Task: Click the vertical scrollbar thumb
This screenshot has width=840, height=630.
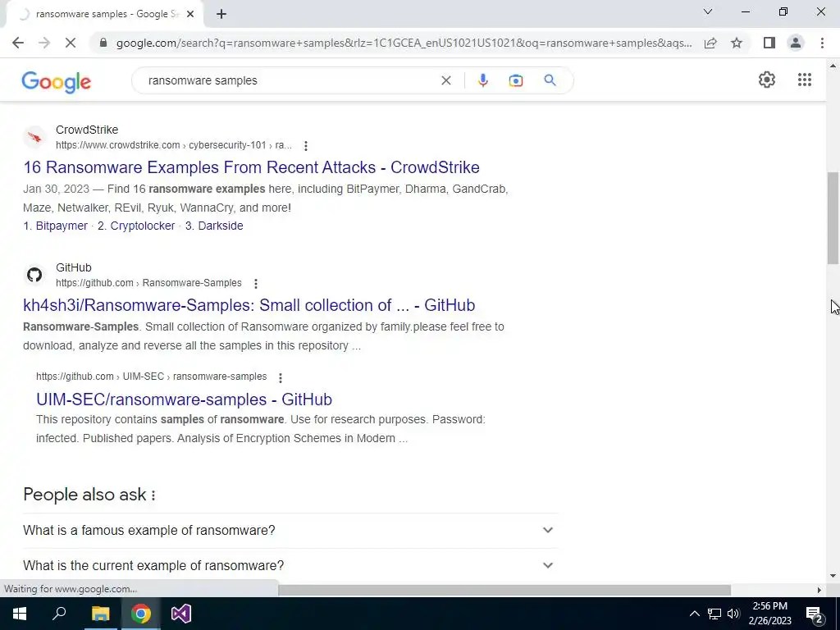Action: coord(833,218)
